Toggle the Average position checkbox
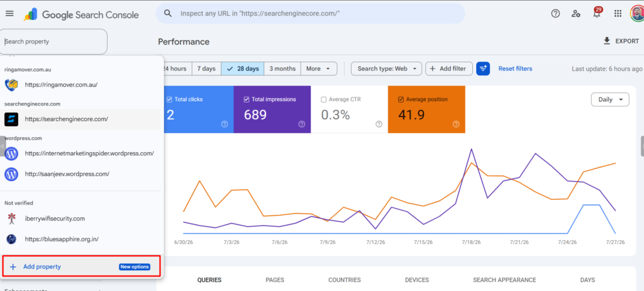 (401, 99)
